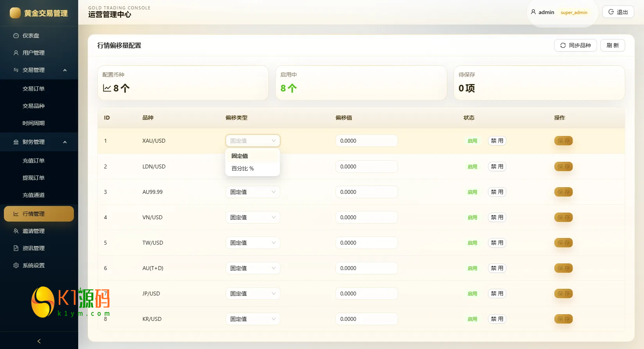Click AU99.99 offset value input field
Screen dimensions: 644x349
point(367,192)
